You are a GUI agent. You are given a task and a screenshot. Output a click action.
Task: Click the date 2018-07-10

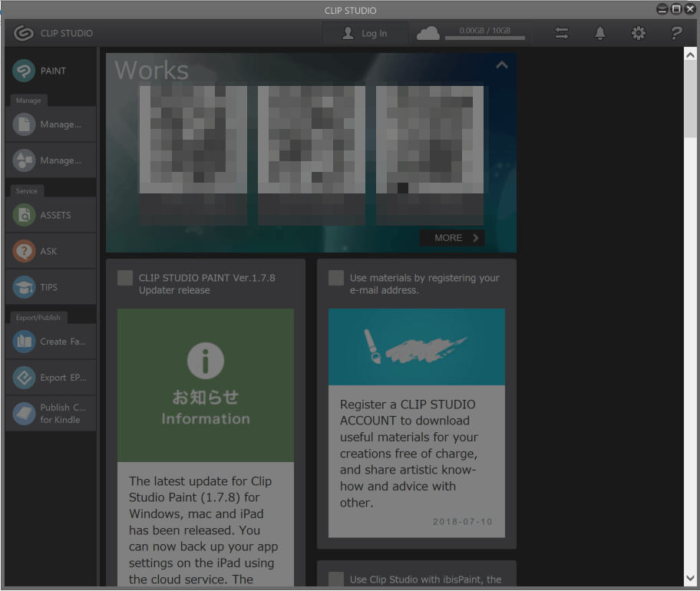463,521
